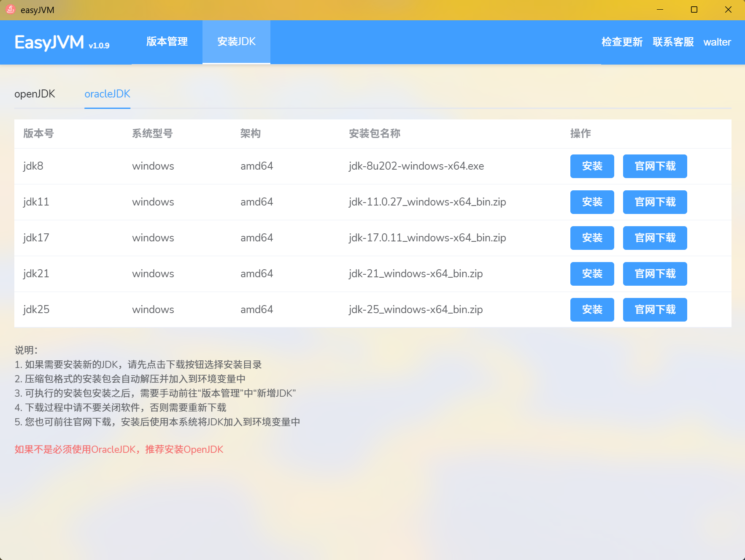Viewport: 745px width, 560px height.
Task: Switch to the 版本管理 tab
Action: pos(167,42)
